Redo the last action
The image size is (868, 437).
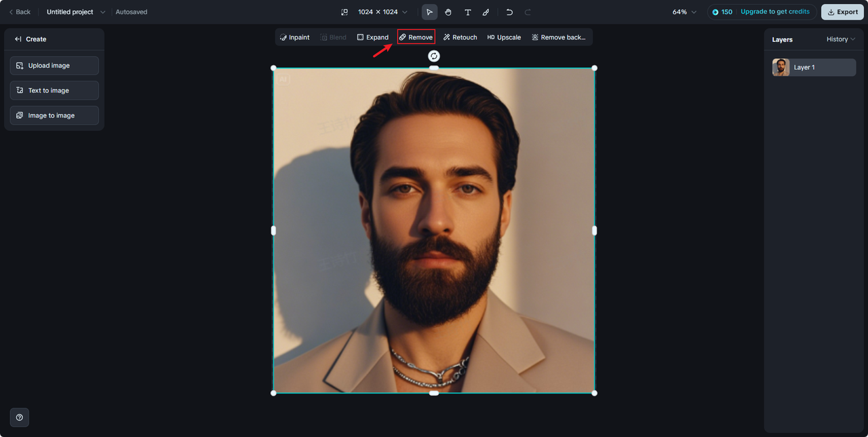(x=528, y=12)
